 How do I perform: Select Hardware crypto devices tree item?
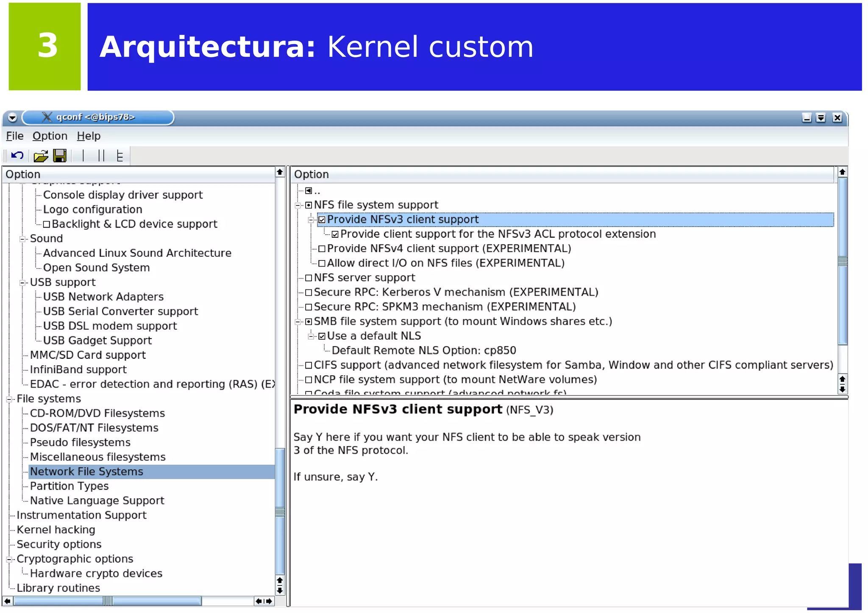(96, 574)
